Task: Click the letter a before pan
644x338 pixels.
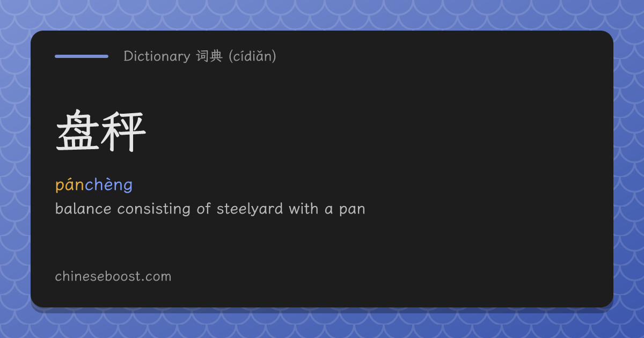Action: click(328, 210)
